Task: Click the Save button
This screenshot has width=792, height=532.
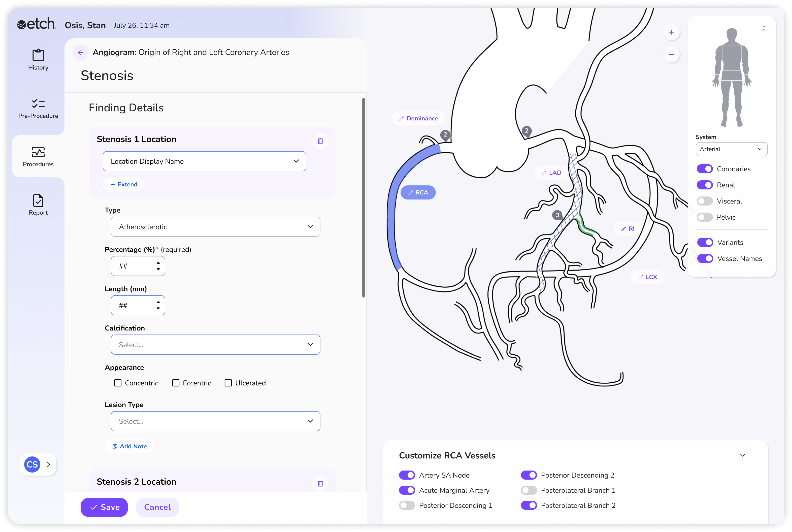Action: tap(104, 507)
